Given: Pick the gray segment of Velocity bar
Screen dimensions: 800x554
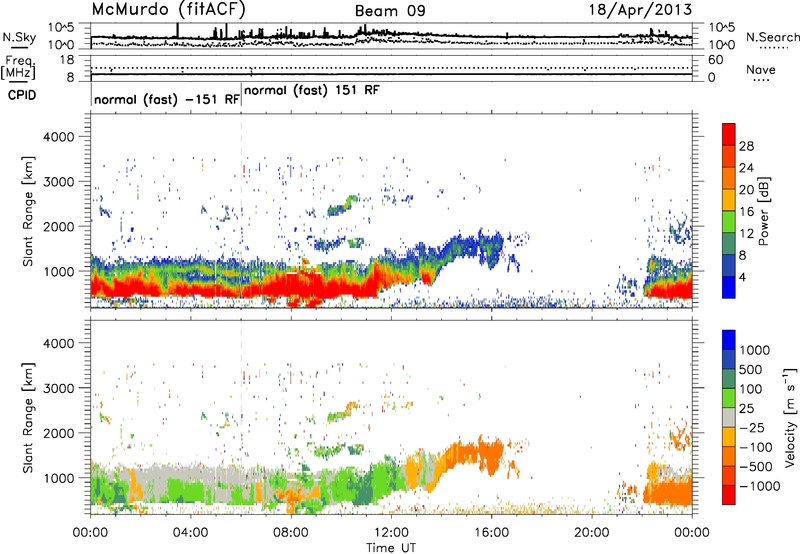Looking at the screenshot, I should [729, 418].
